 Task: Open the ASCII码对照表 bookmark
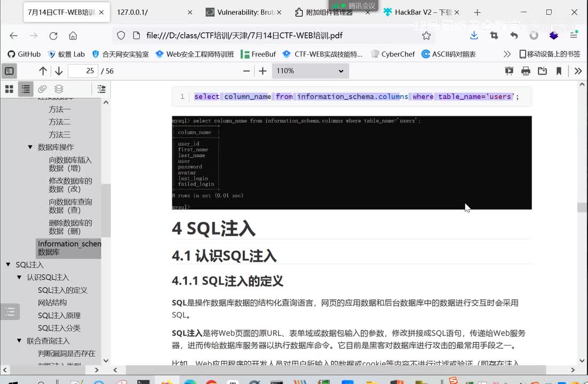point(449,54)
